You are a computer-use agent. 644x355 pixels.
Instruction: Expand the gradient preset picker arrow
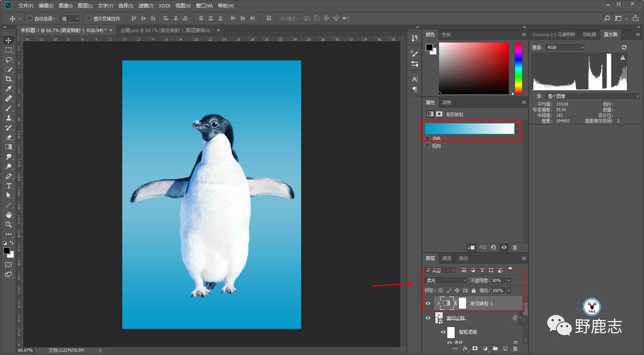coord(517,129)
